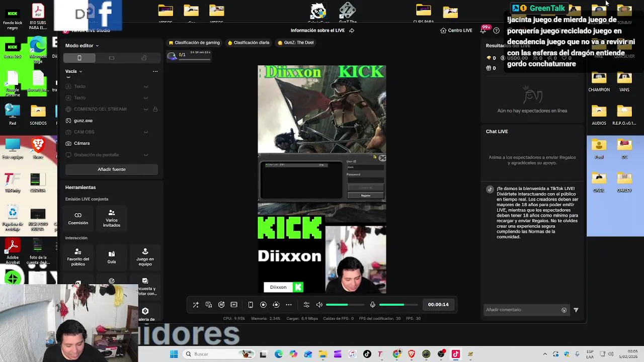The image size is (644, 362).
Task: Open Favorito del público tool
Action: [x=78, y=257]
